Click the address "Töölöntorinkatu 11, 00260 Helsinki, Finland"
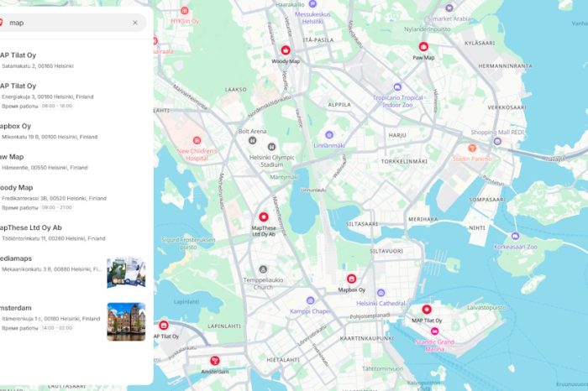588x391 pixels. 54,238
